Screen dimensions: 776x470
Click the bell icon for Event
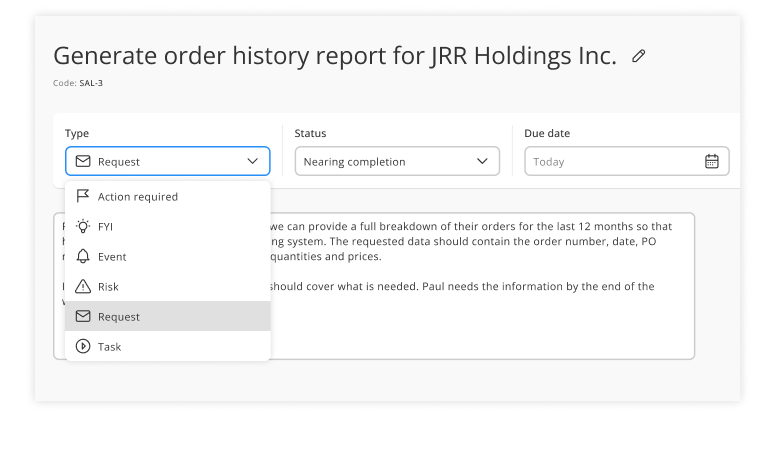pos(83,256)
